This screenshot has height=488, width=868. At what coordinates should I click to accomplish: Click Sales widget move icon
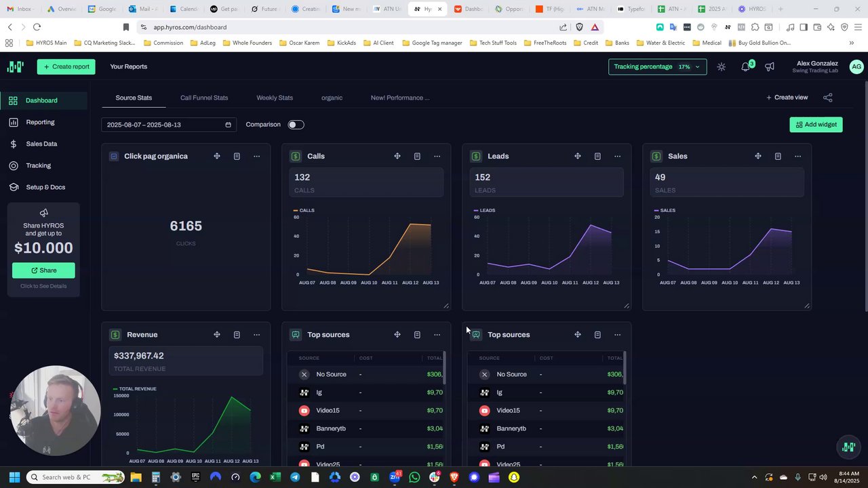click(x=758, y=156)
